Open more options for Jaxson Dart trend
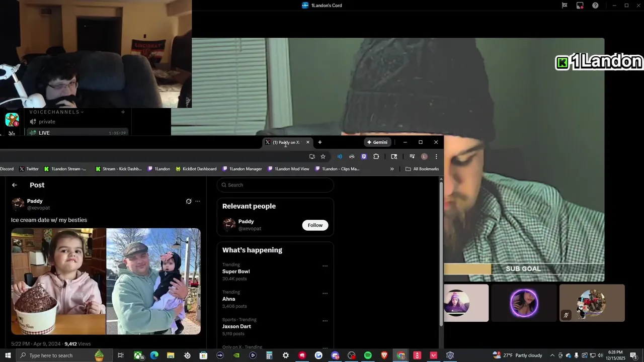Viewport: 644px width, 362px height. [325, 321]
